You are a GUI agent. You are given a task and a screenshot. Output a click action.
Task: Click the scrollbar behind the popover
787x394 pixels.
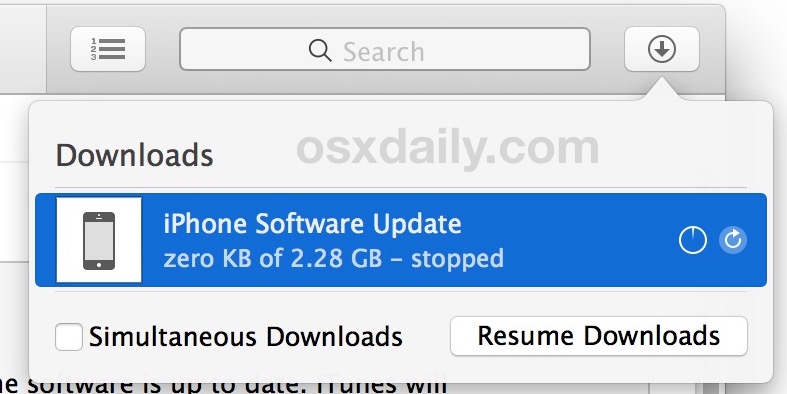(x=713, y=388)
